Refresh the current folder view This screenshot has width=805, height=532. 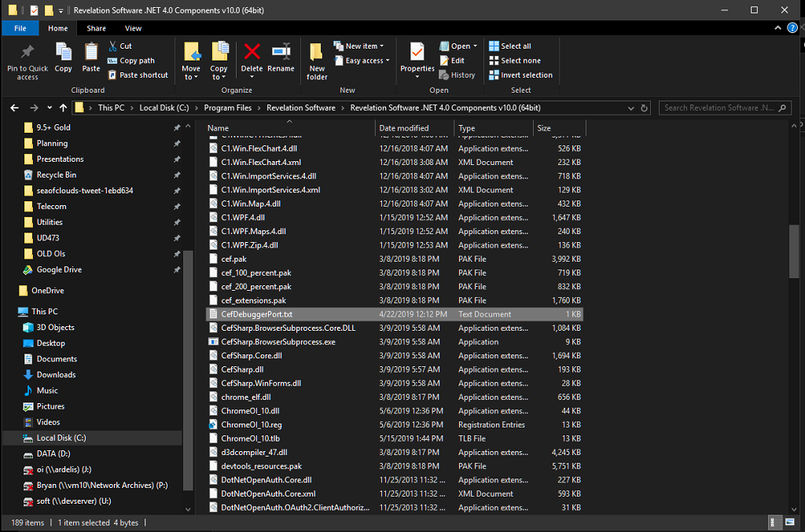[x=644, y=108]
